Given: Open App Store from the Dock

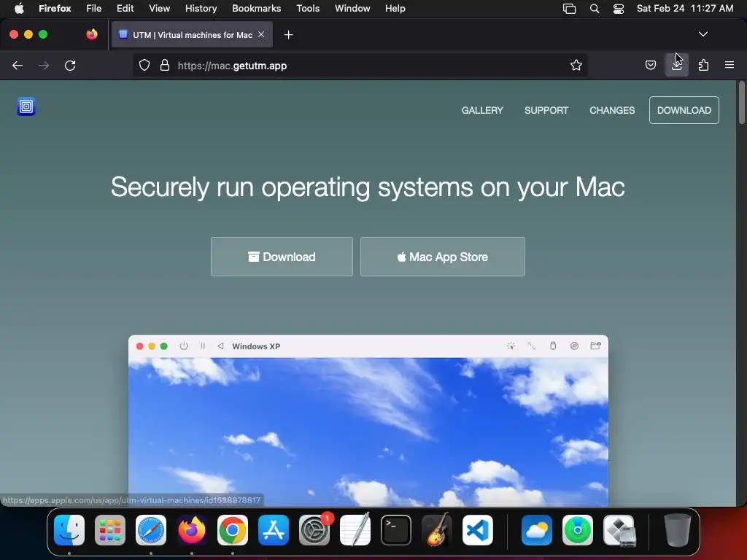Looking at the screenshot, I should [x=274, y=530].
